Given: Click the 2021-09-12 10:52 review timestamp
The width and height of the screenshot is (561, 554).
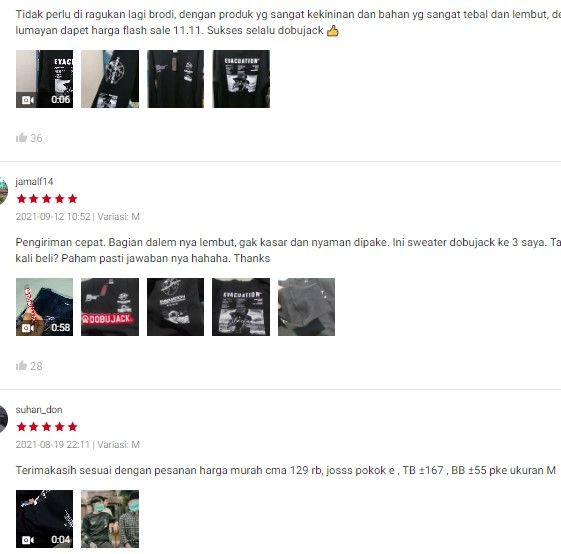Looking at the screenshot, I should point(53,217).
